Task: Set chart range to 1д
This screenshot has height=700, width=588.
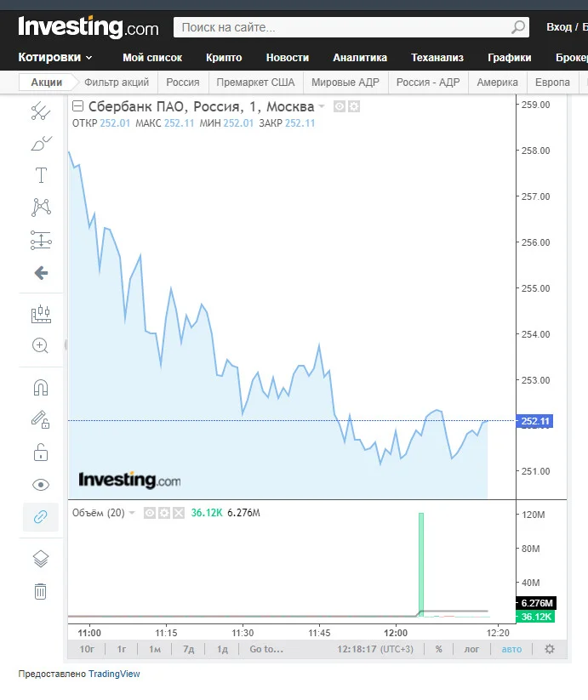Action: tap(222, 649)
